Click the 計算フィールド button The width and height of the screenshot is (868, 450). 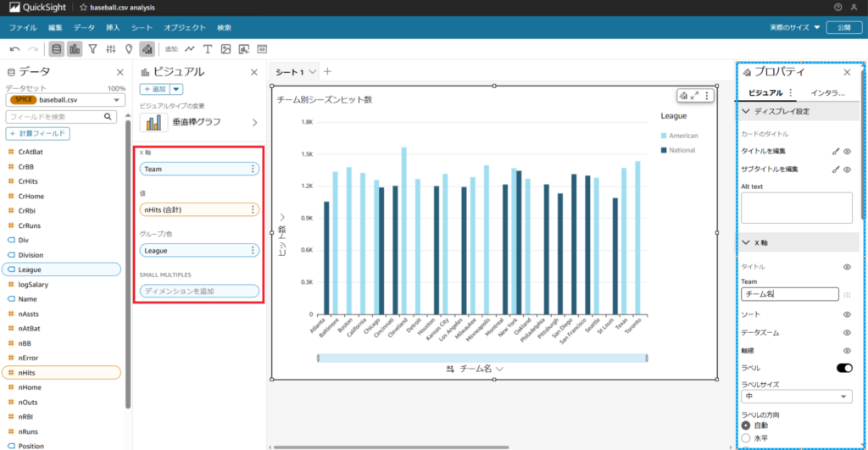coord(37,133)
